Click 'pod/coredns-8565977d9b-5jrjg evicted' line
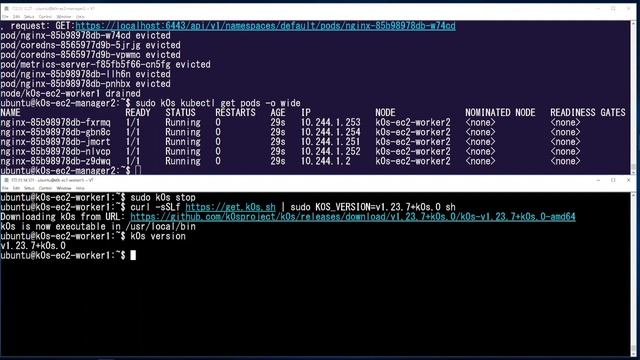This screenshot has height=360, width=640. point(91,45)
